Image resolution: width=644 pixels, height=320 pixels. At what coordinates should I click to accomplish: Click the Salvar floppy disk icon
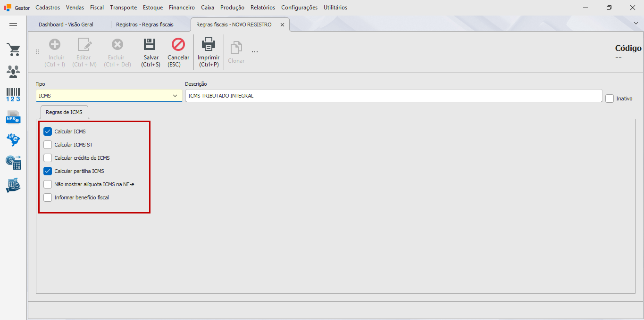tap(150, 45)
